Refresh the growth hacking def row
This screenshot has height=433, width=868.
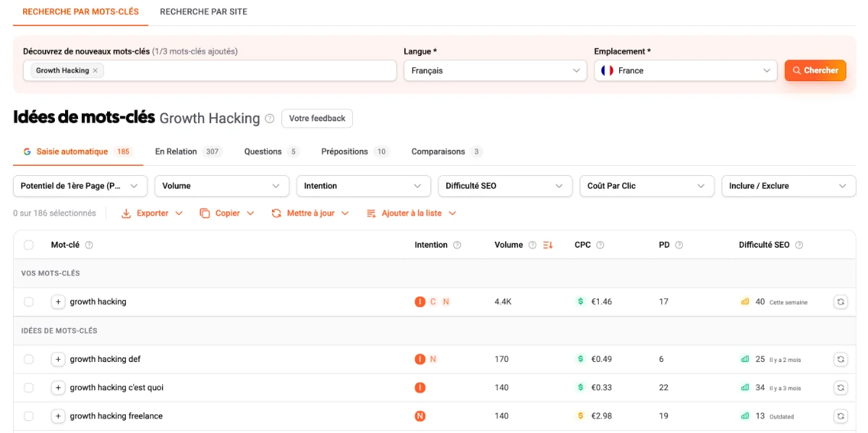click(x=841, y=359)
